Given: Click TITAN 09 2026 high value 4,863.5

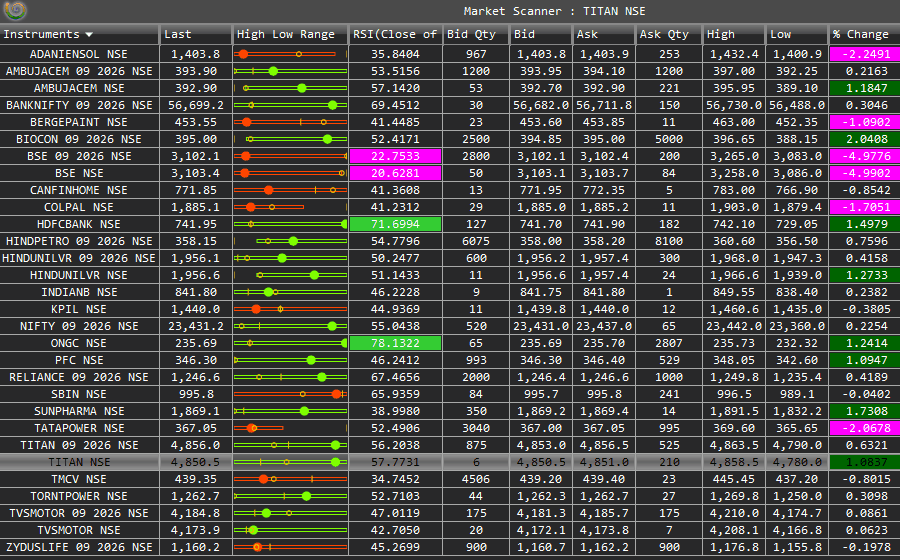Looking at the screenshot, I should 734,445.
